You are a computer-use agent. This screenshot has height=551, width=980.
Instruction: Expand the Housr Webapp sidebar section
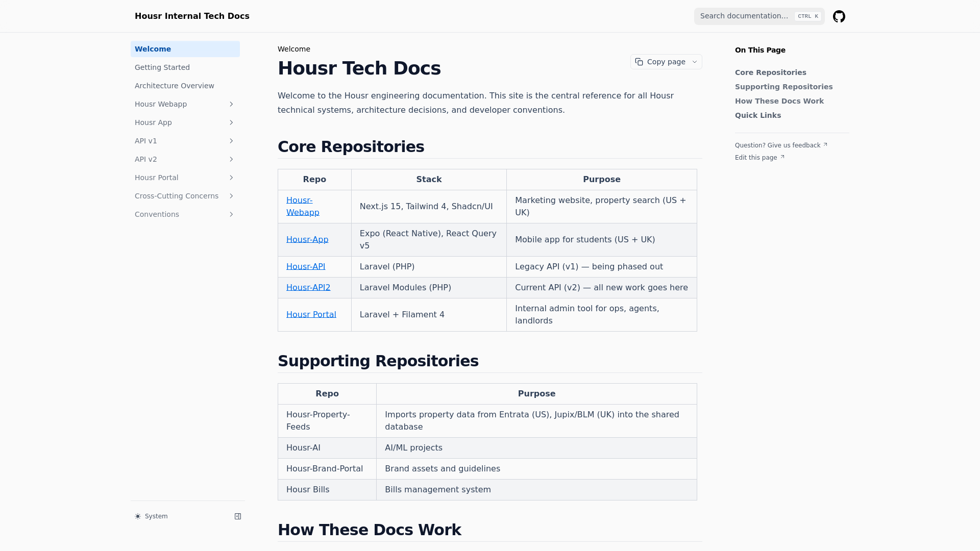[x=231, y=104]
